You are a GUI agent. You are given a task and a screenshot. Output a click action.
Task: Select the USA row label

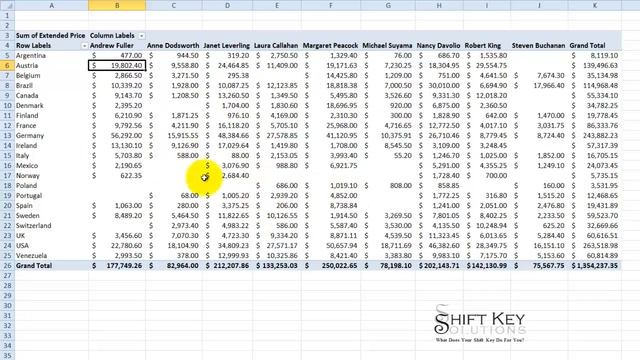(x=51, y=246)
